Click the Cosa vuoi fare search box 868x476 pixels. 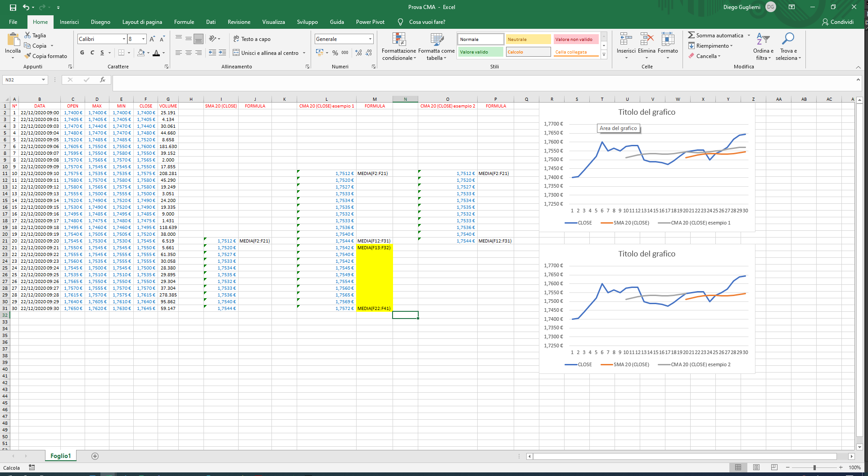[427, 22]
